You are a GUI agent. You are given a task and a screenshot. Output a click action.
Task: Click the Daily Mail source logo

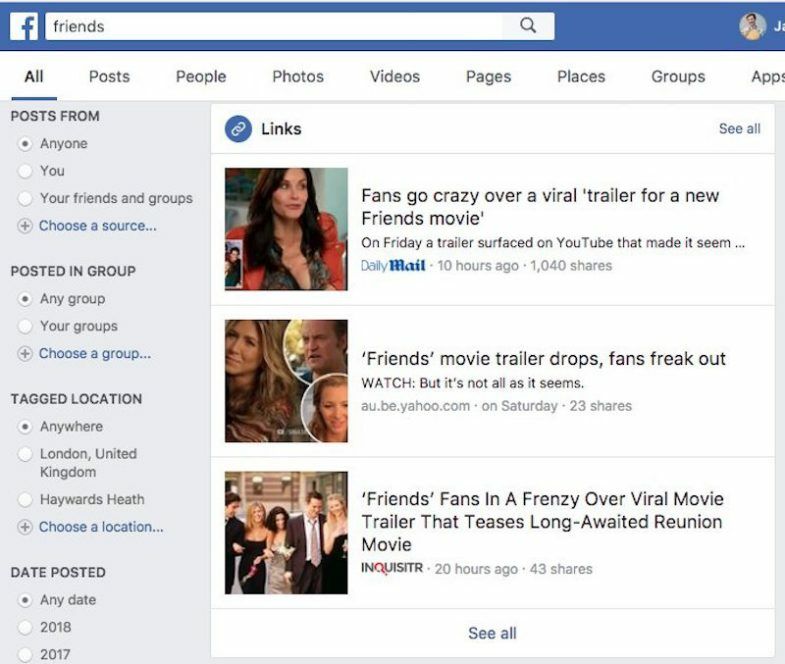click(393, 265)
